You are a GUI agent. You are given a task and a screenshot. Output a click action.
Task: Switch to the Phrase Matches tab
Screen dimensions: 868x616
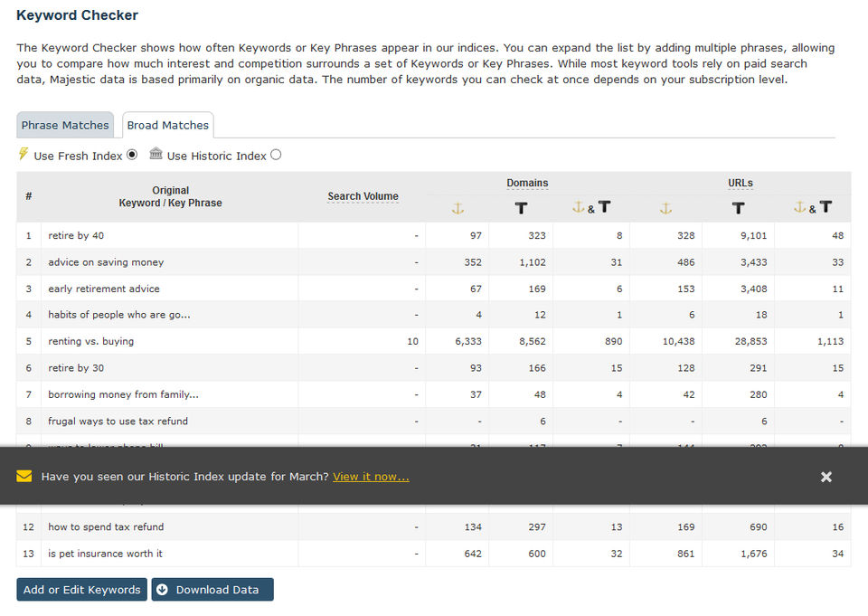(65, 125)
